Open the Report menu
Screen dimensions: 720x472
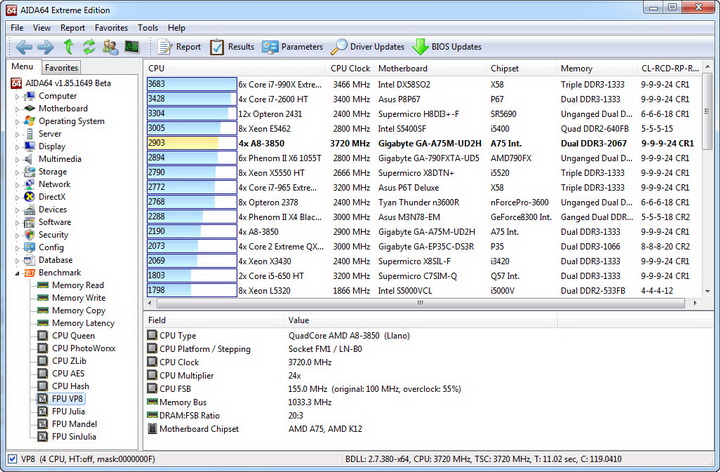73,28
